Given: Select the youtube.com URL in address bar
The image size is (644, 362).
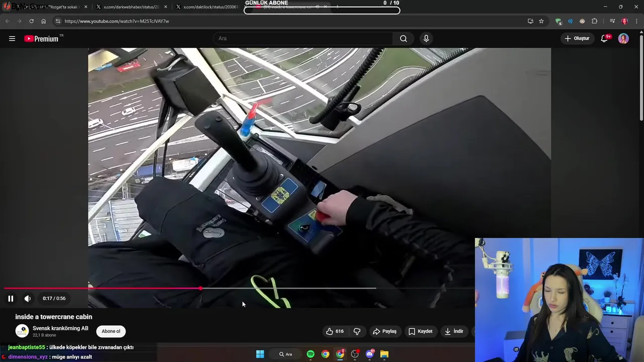Looking at the screenshot, I should (117, 21).
